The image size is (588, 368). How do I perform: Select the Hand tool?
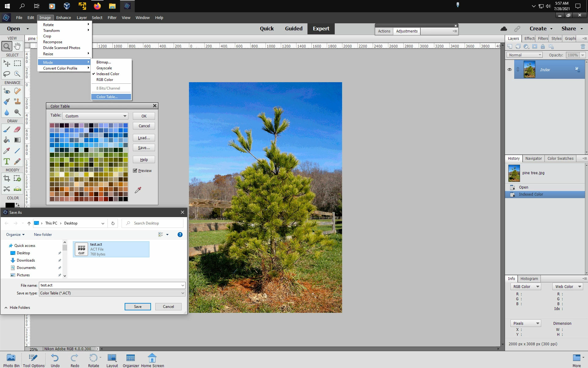(x=17, y=46)
